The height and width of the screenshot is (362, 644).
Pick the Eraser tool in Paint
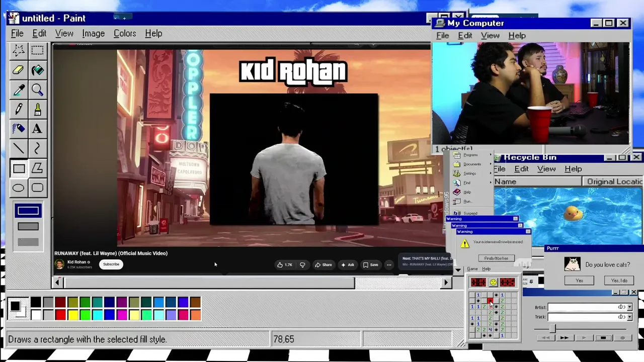click(19, 70)
